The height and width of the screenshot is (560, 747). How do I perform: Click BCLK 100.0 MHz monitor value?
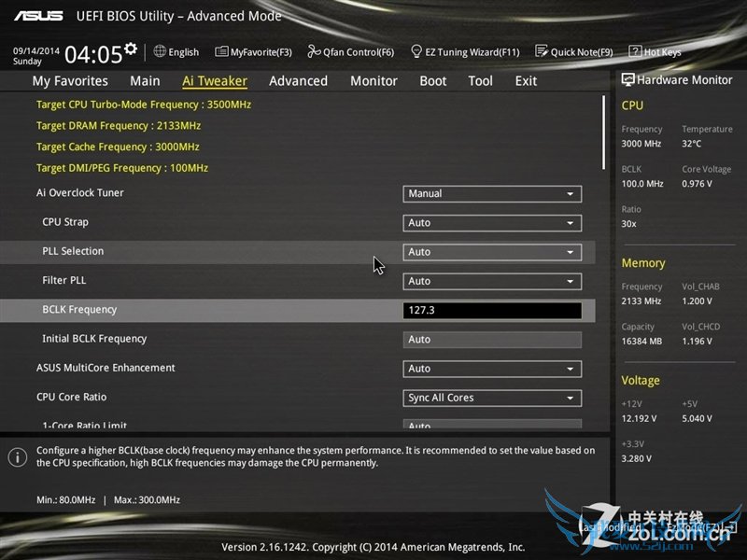click(x=642, y=183)
